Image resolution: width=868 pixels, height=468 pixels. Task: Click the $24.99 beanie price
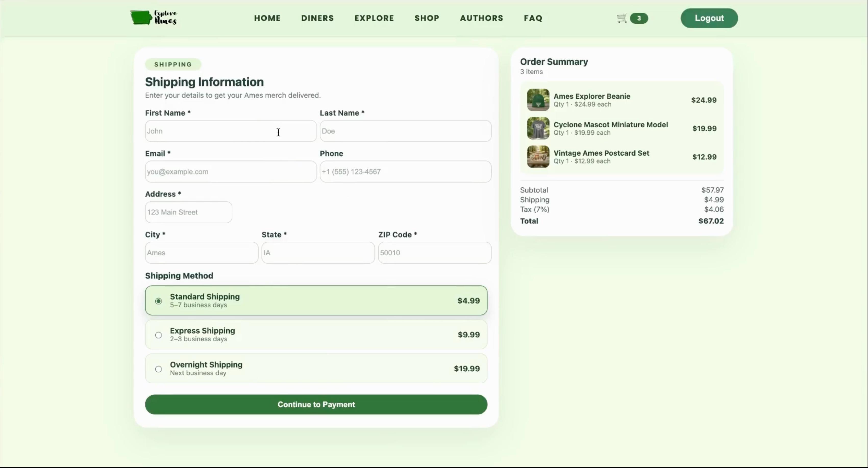(704, 100)
